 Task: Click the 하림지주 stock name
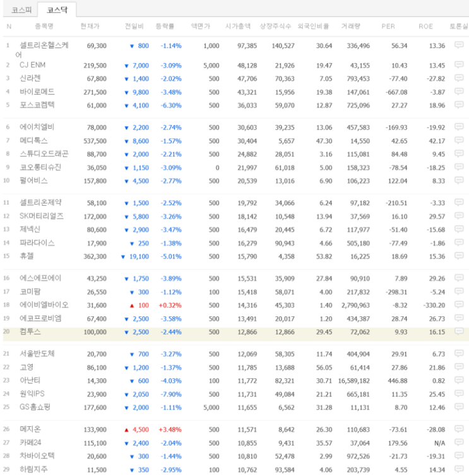(x=33, y=469)
